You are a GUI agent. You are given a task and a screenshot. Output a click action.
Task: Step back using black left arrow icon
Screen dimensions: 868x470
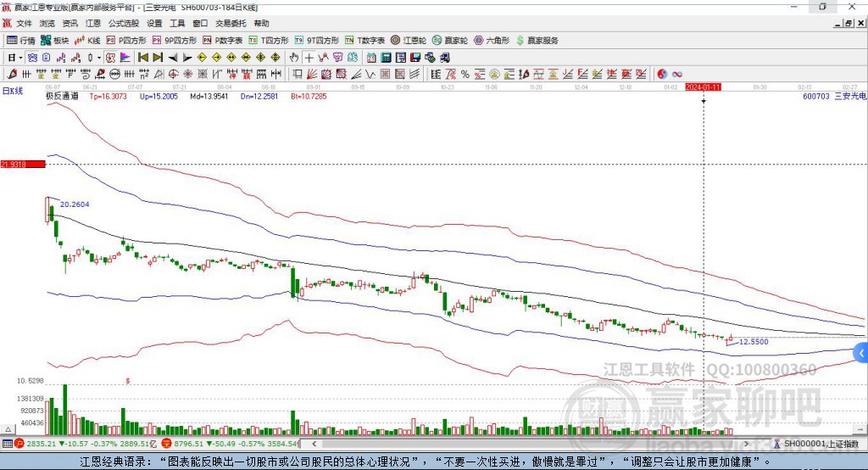coord(173,58)
